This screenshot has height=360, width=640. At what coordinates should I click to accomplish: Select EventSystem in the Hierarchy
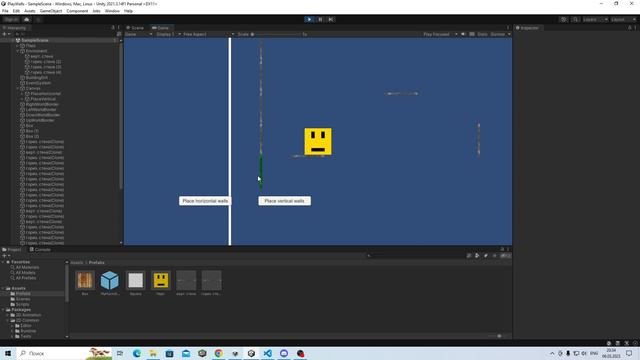(x=38, y=83)
